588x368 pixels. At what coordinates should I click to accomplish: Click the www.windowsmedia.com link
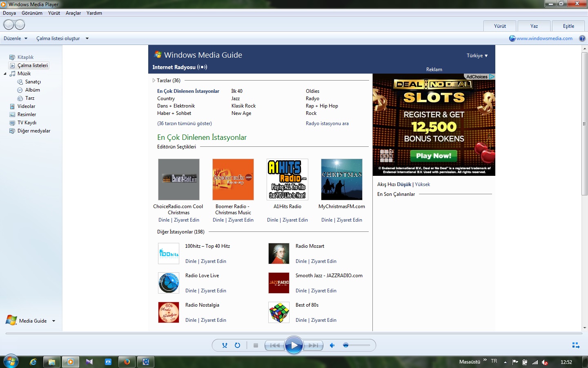[x=544, y=38]
